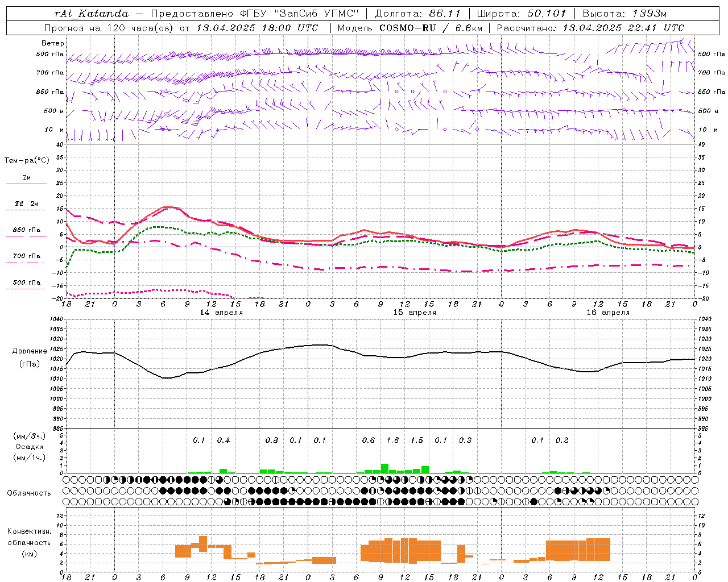Click the 0.8 precipitation amount
The image size is (728, 582).
pyautogui.click(x=272, y=440)
